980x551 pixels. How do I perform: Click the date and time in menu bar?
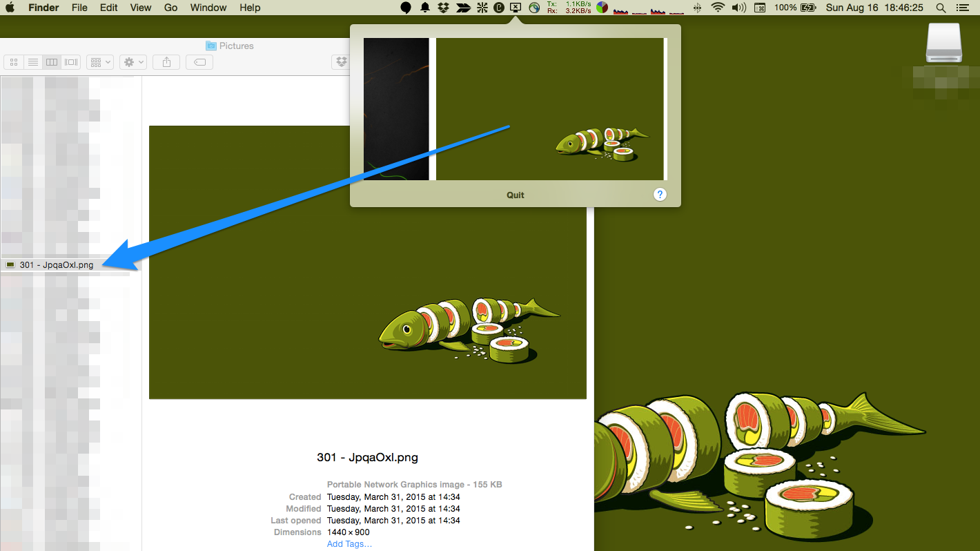[874, 8]
